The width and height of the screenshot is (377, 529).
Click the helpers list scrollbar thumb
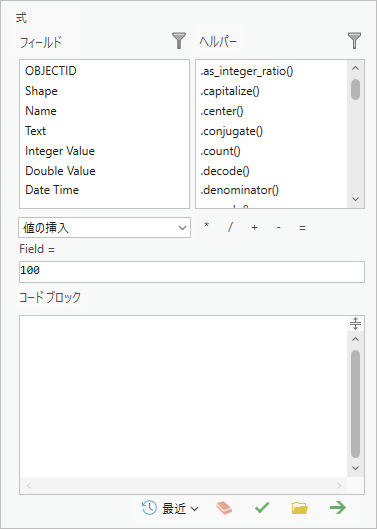(355, 89)
